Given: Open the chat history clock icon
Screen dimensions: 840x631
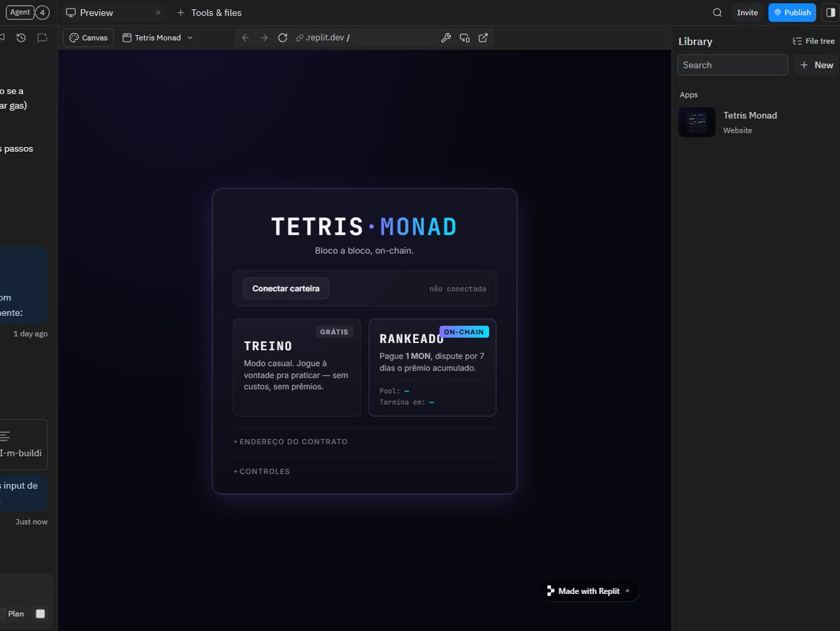Looking at the screenshot, I should [21, 38].
